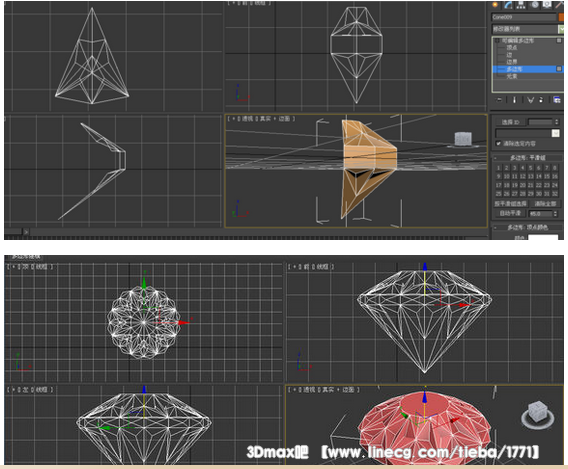Open the material ID name dropdown
The image size is (568, 469).
tap(556, 133)
